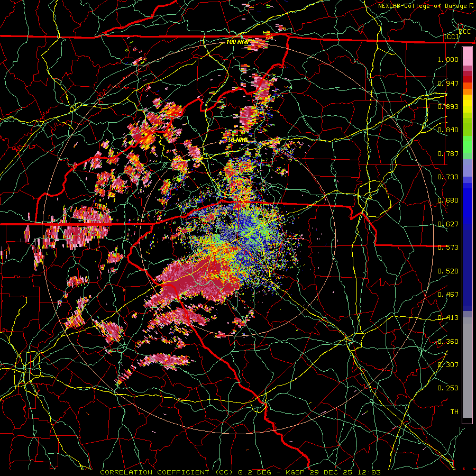Click the 0.573 legend value

click(x=448, y=248)
